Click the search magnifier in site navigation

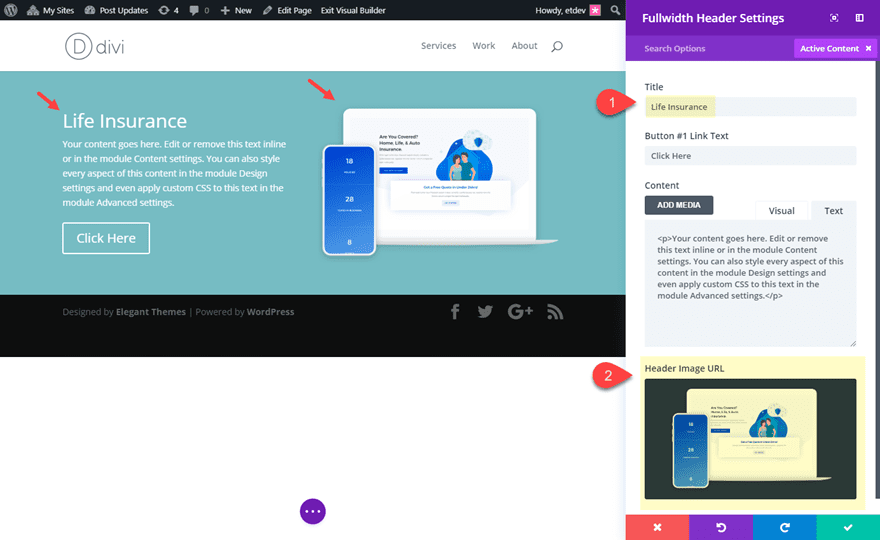click(x=557, y=46)
